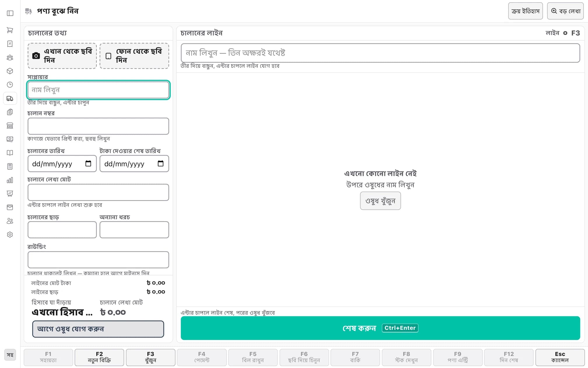Click the 'অন্যান্য খরচ' other costs input

pos(134,230)
